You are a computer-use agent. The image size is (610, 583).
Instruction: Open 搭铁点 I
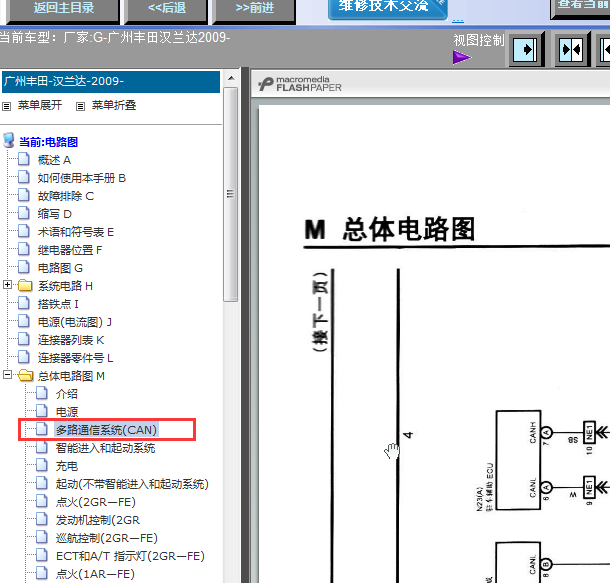click(58, 304)
